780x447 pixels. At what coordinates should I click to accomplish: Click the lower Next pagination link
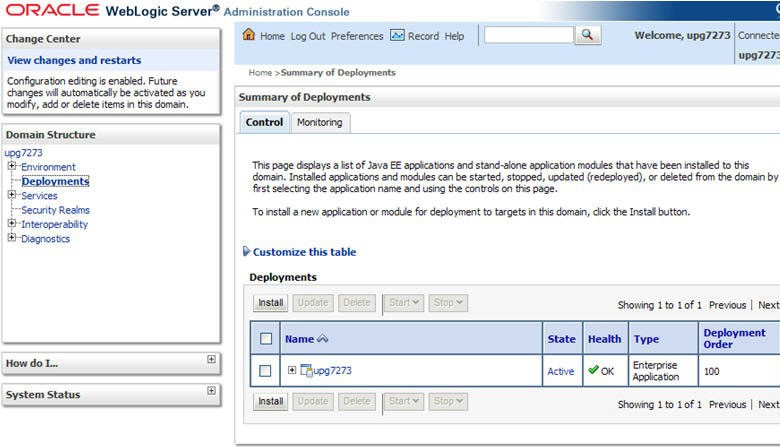pyautogui.click(x=769, y=405)
